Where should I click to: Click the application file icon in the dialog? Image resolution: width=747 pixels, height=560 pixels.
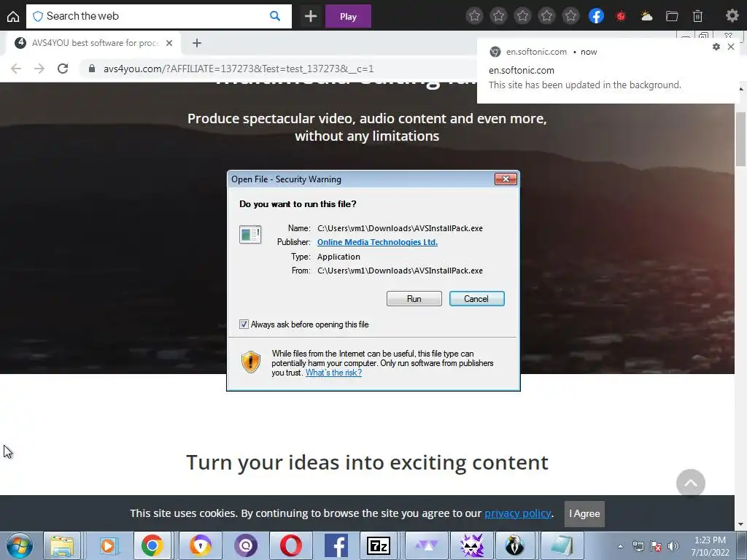250,234
